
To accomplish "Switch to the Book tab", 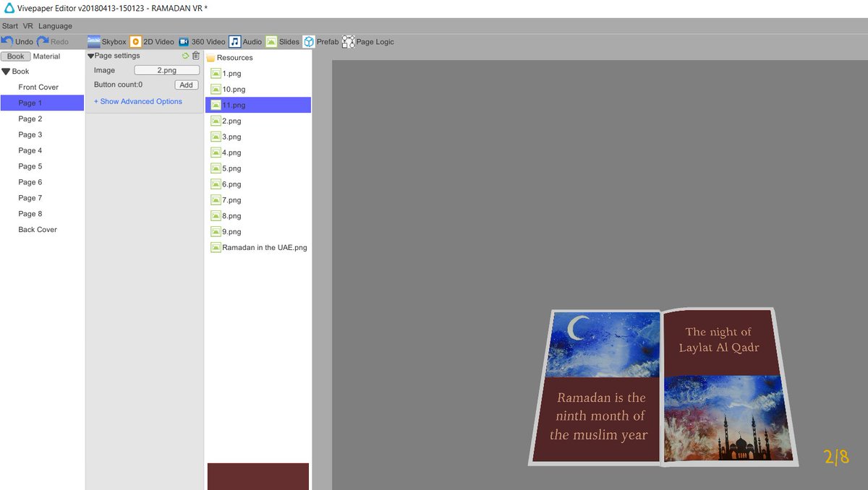I will pyautogui.click(x=15, y=56).
